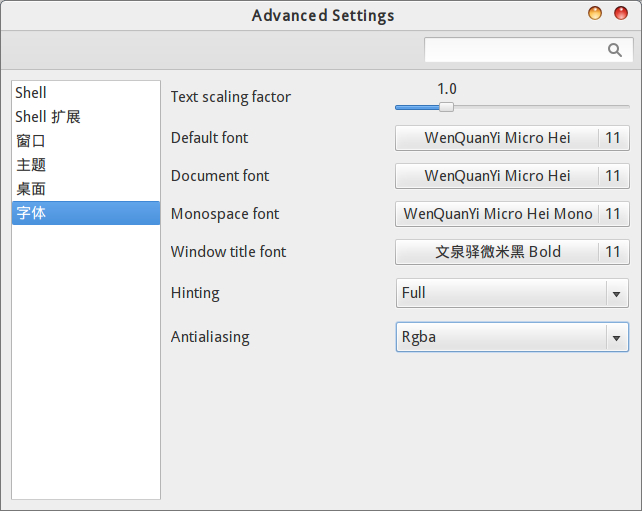Click the orange minimize window button
642x511 pixels.
coord(596,13)
